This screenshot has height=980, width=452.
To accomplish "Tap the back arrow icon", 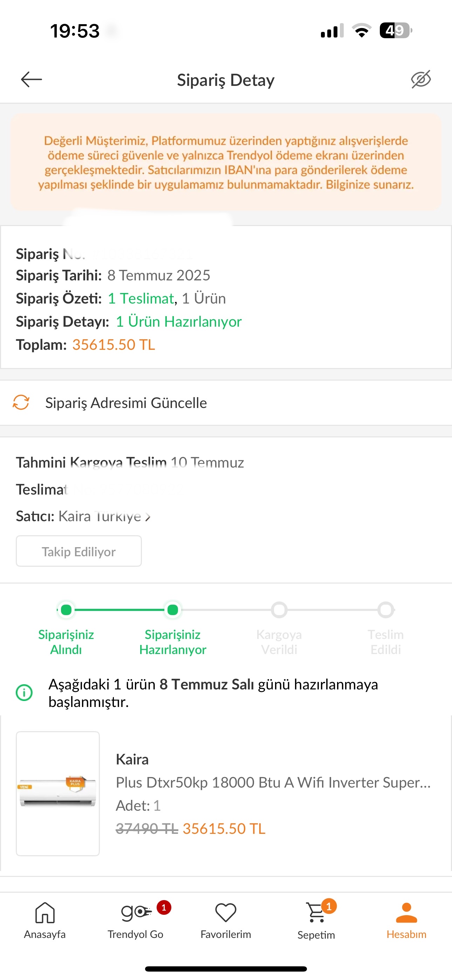I will 31,79.
